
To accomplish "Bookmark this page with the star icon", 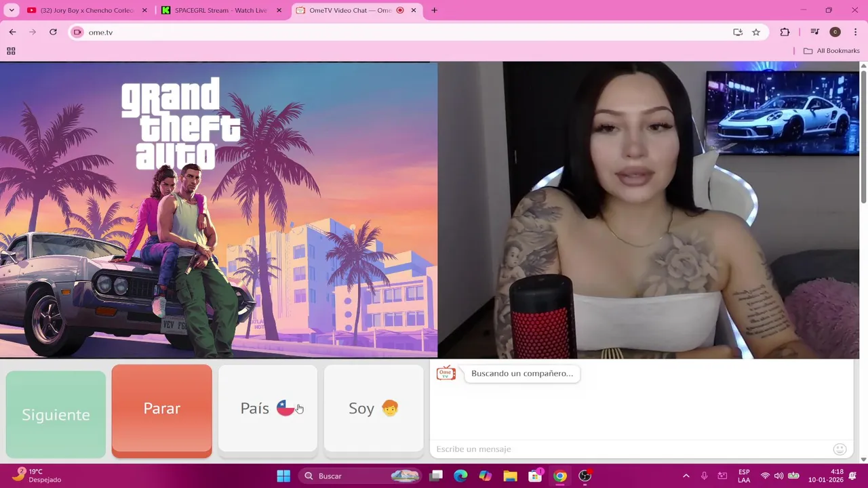I will (x=756, y=32).
